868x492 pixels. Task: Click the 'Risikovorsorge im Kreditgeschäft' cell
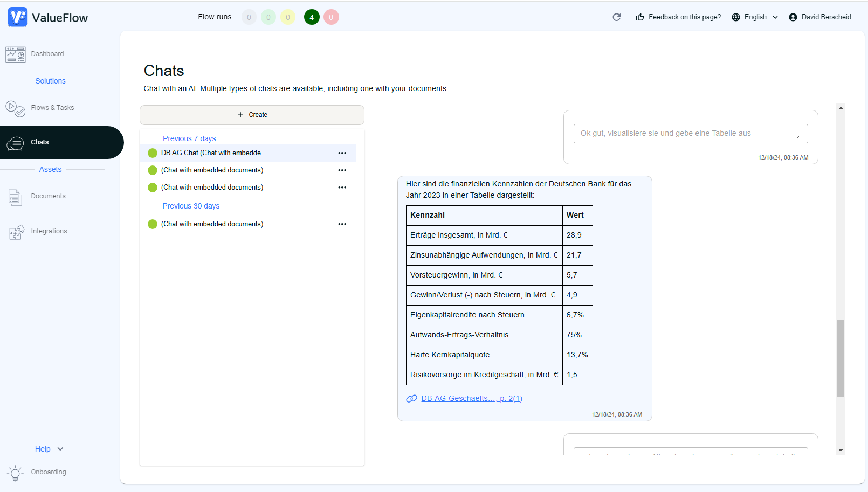tap(484, 375)
